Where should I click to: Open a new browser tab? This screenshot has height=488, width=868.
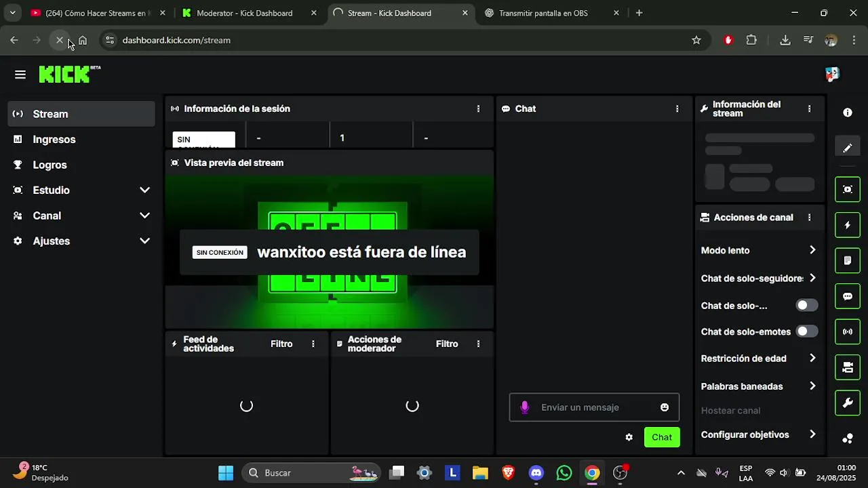pos(639,13)
